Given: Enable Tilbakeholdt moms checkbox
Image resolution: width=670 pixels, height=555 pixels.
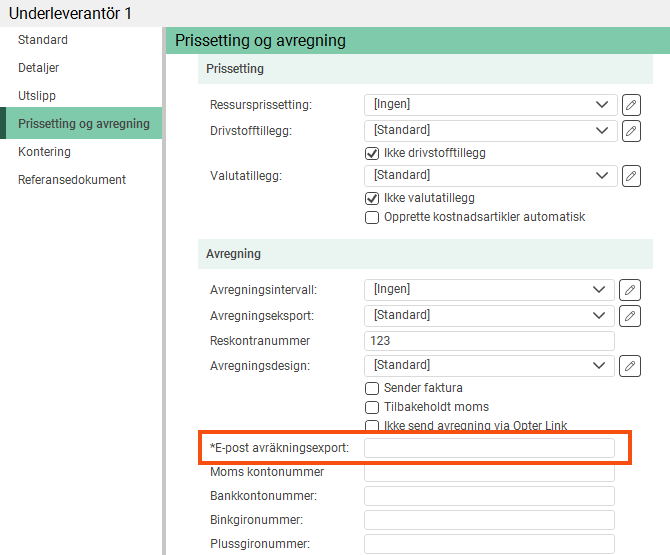Looking at the screenshot, I should 372,407.
